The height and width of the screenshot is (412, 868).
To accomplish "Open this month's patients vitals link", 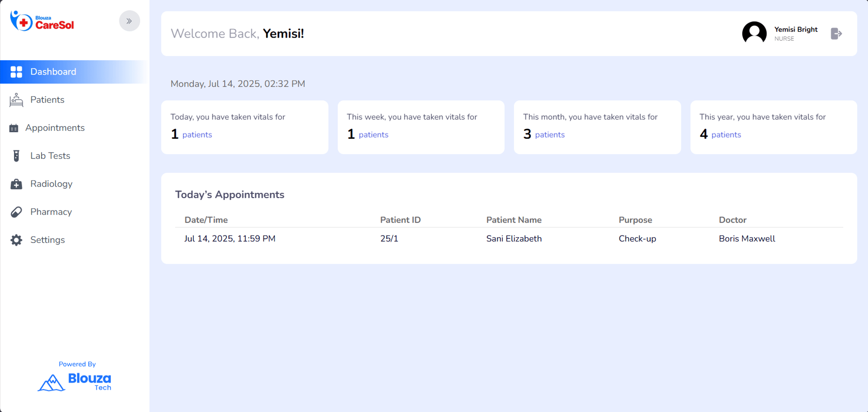I will click(550, 135).
